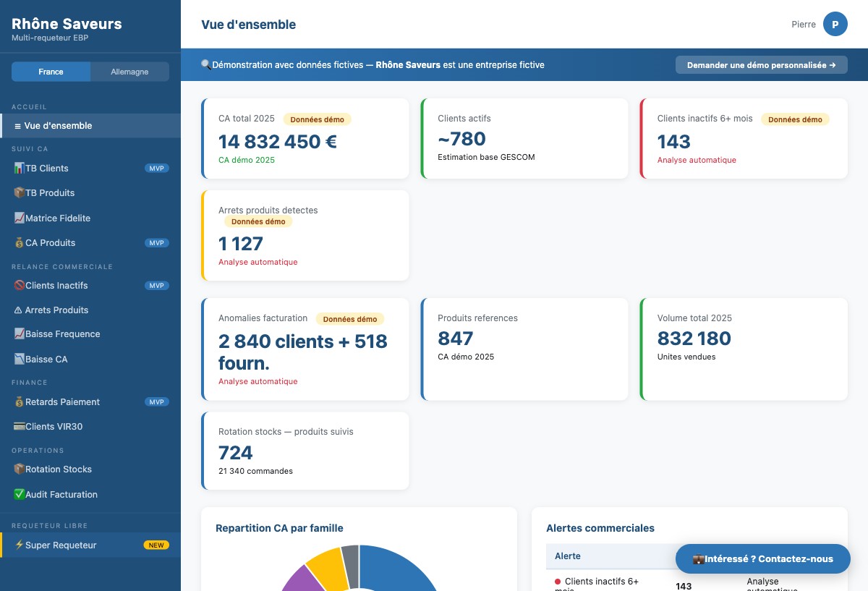Open Clients Inactifs page
Image resolution: width=868 pixels, height=591 pixels.
tap(90, 285)
